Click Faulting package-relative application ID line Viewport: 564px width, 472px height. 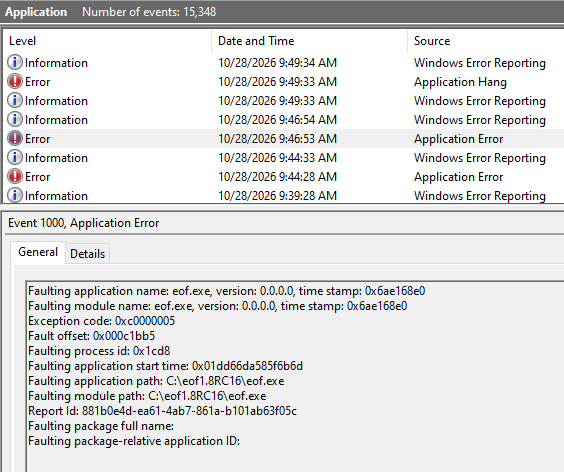click(134, 441)
